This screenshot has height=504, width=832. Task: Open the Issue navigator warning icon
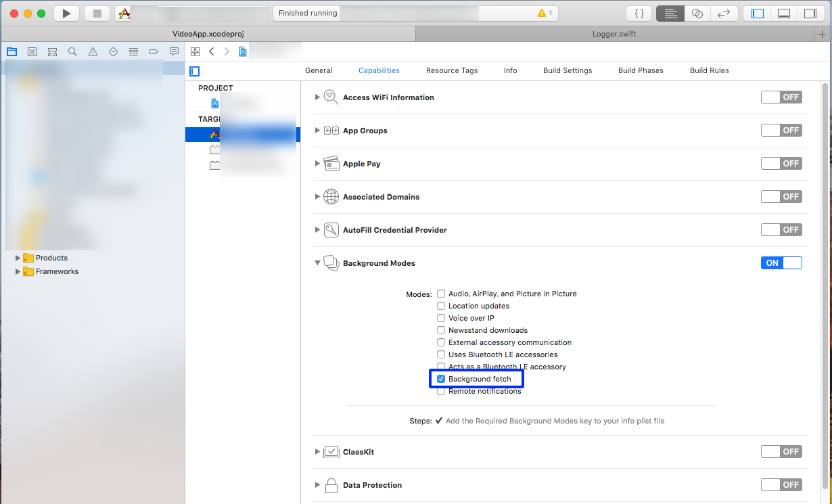point(93,51)
